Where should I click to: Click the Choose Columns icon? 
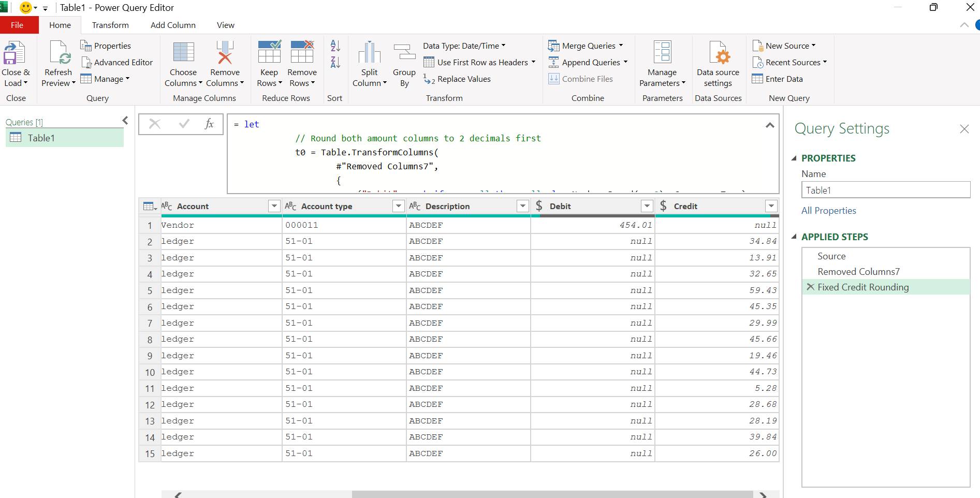(183, 52)
